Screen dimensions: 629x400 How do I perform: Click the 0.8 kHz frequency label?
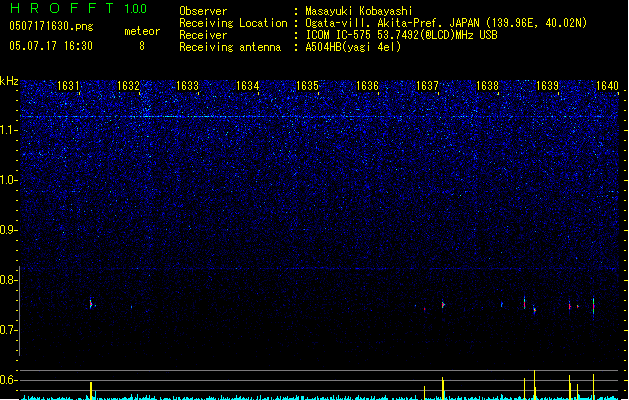(8, 280)
